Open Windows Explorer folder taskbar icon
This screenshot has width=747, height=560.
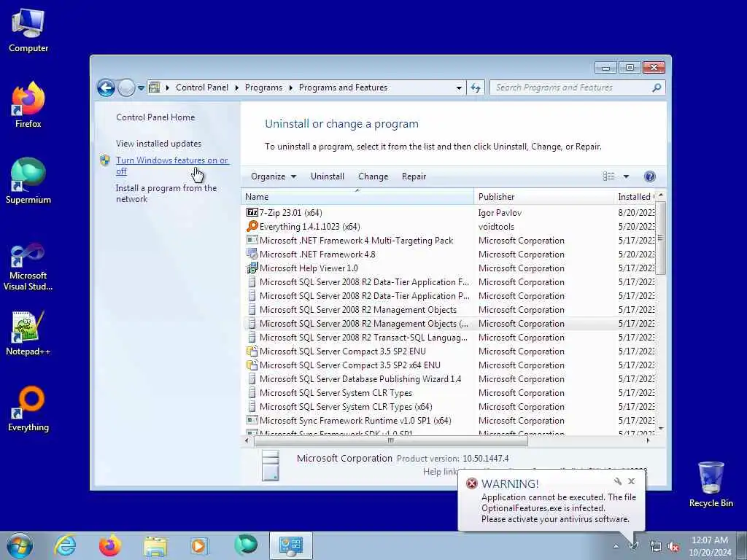tap(155, 545)
